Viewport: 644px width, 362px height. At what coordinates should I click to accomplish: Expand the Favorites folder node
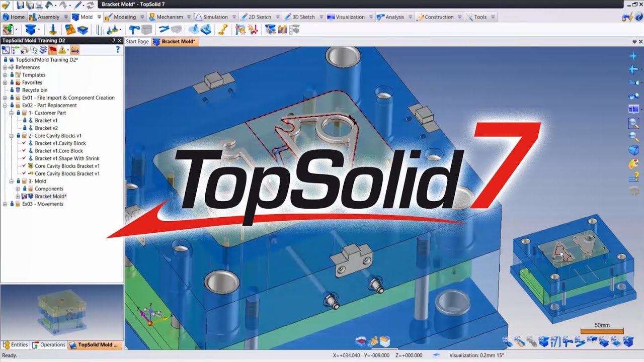(x=5, y=82)
